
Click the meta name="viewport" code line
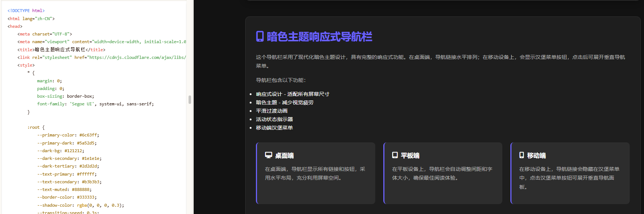(x=102, y=42)
